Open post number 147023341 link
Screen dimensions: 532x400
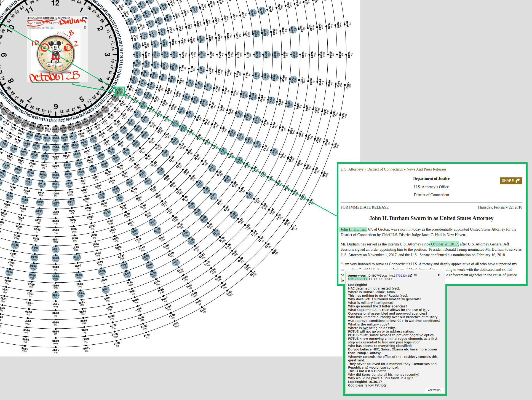tap(401, 275)
